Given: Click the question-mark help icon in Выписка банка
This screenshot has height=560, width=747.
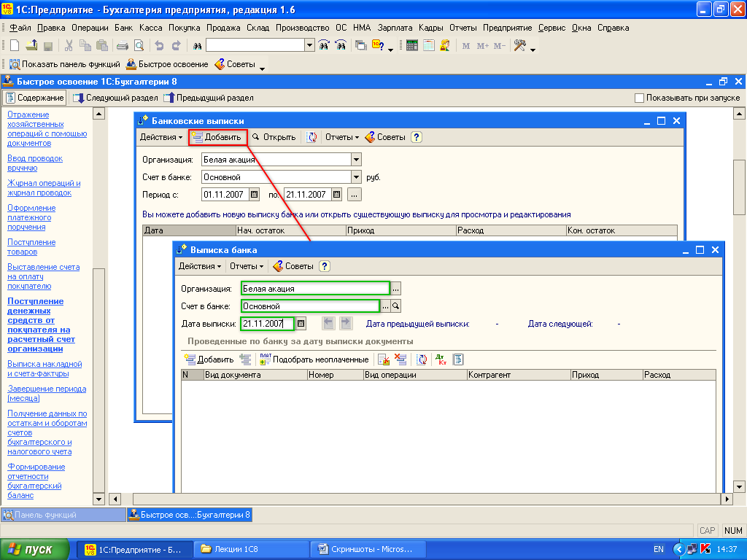Looking at the screenshot, I should pos(325,266).
